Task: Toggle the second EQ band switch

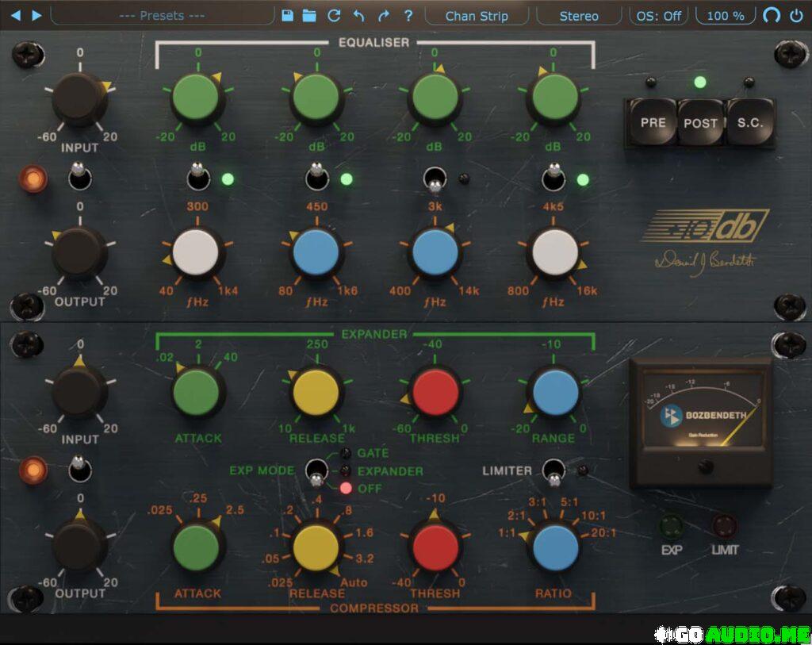Action: (317, 177)
